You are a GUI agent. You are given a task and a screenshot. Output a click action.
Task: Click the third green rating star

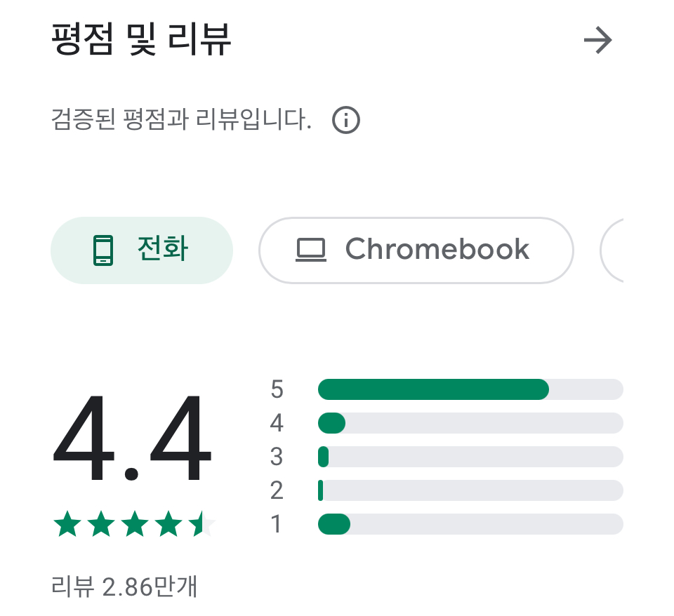[135, 523]
